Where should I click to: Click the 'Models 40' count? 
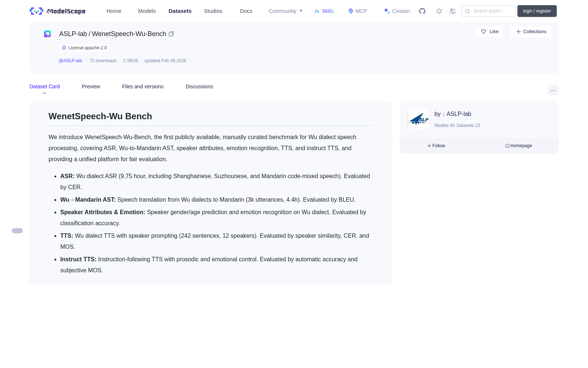444,125
